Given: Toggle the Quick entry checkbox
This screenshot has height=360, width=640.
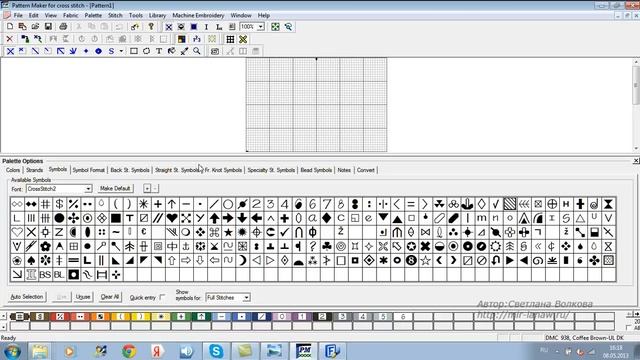Looking at the screenshot, I should 162,297.
